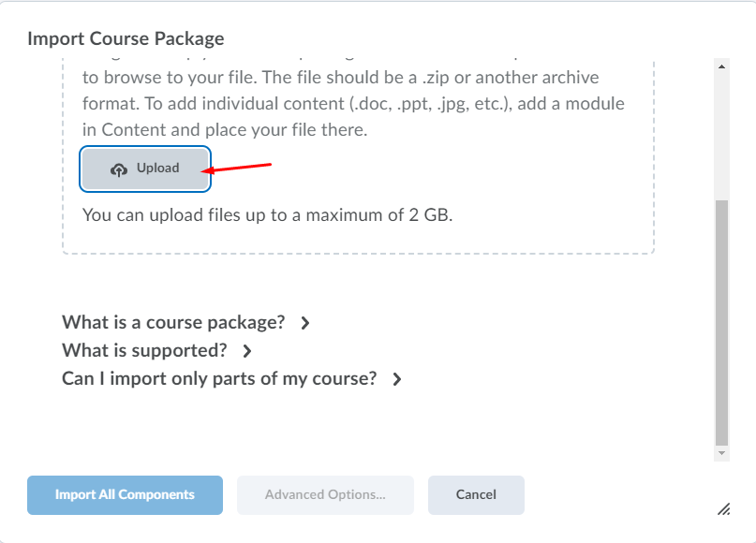Screen dimensions: 756x543
Task: Click the vertical scrollbar thumb
Action: tap(721, 323)
